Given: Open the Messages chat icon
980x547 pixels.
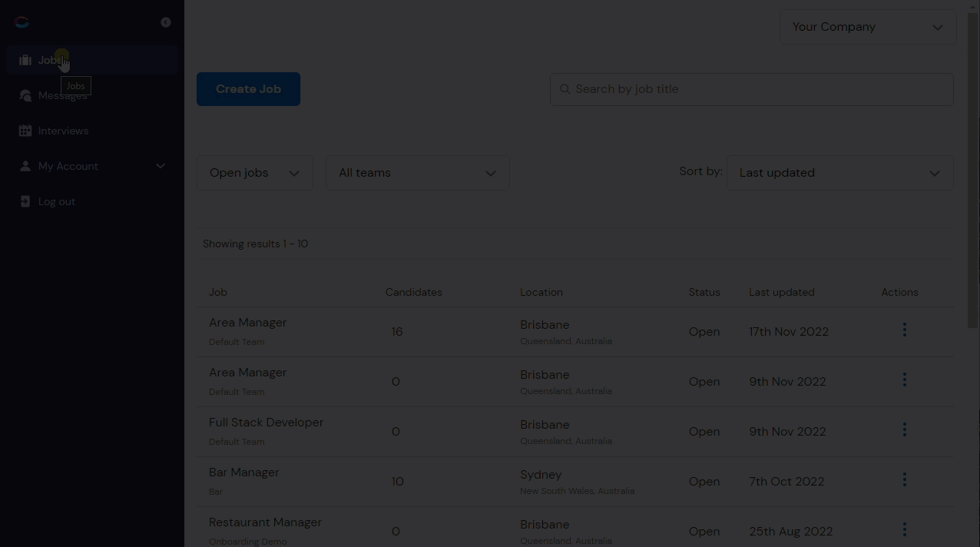Looking at the screenshot, I should click(x=25, y=95).
